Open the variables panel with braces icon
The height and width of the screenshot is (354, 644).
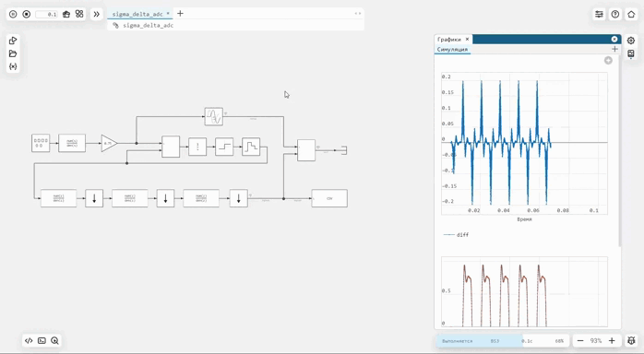point(13,66)
